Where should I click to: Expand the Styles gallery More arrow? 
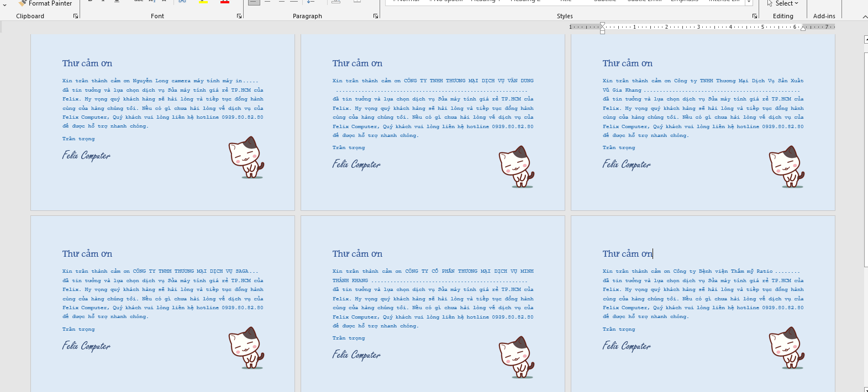pyautogui.click(x=749, y=3)
